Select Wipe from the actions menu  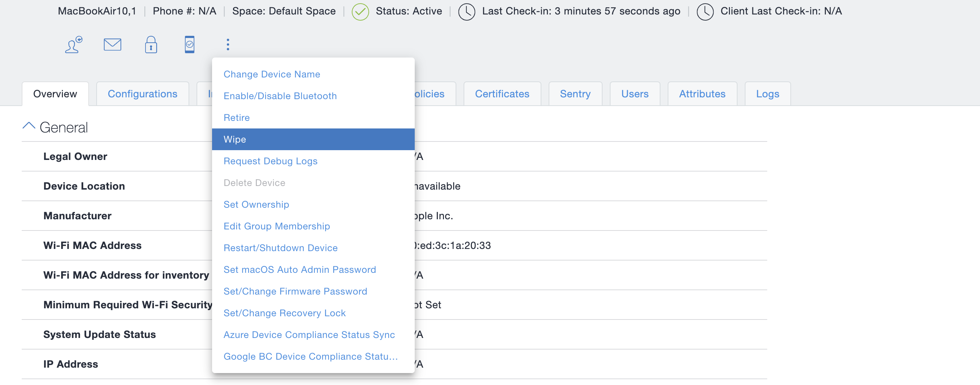point(235,139)
